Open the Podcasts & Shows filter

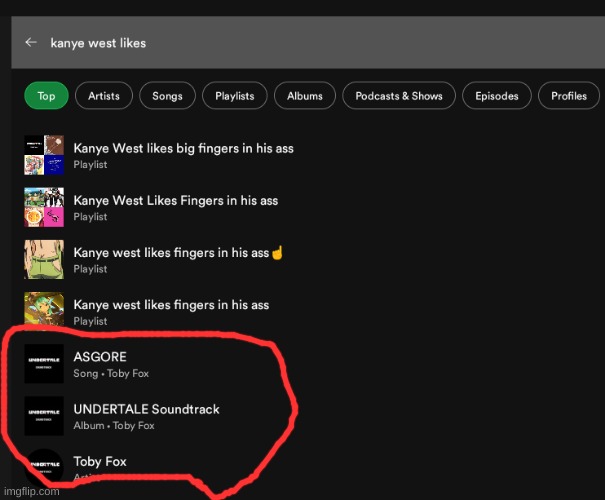(x=399, y=96)
